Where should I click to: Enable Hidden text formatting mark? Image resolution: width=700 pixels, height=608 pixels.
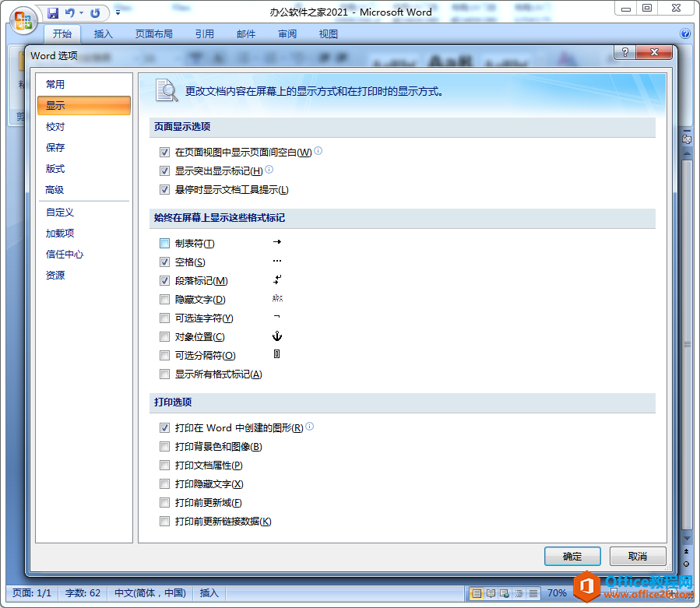coord(164,300)
